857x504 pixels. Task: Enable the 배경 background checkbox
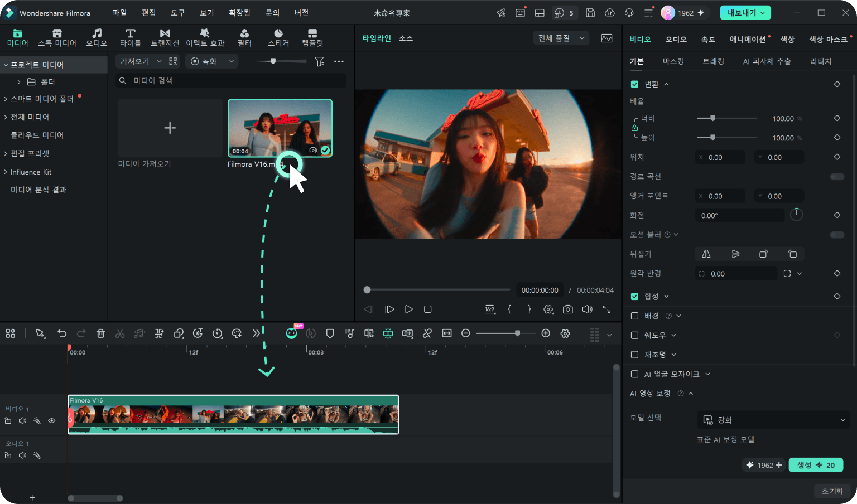coord(634,316)
